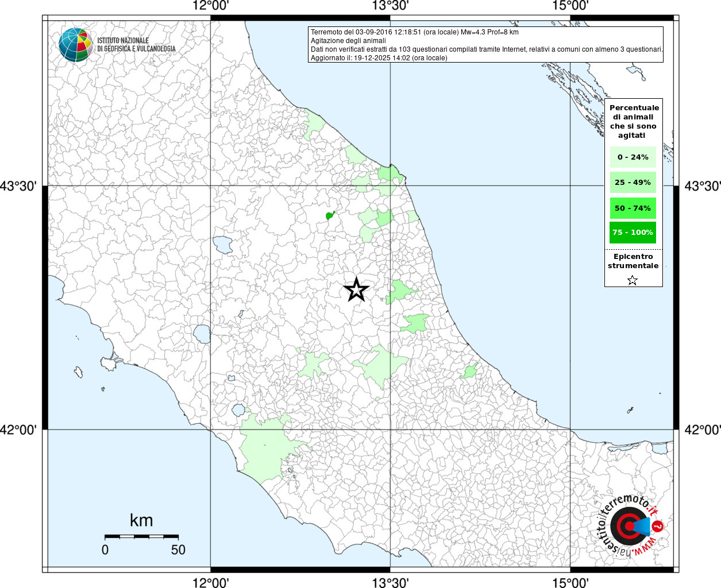Click Lake Trasimeno near the 12°00' line

point(223,245)
